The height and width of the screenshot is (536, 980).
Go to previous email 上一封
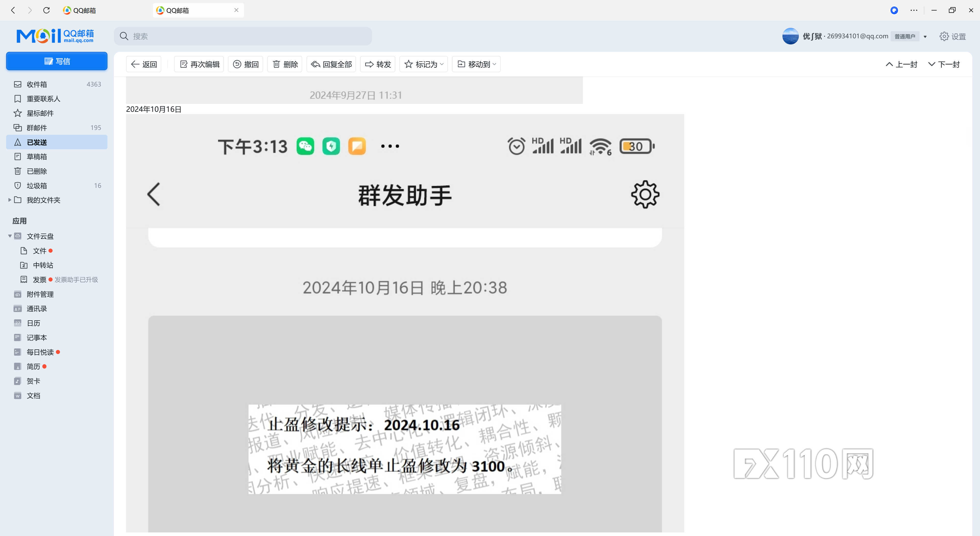tap(901, 64)
